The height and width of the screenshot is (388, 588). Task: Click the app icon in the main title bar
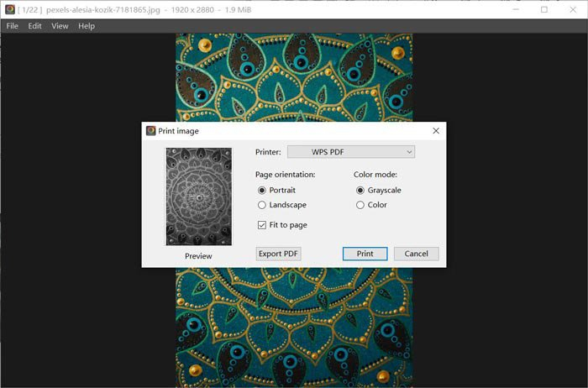[x=10, y=9]
